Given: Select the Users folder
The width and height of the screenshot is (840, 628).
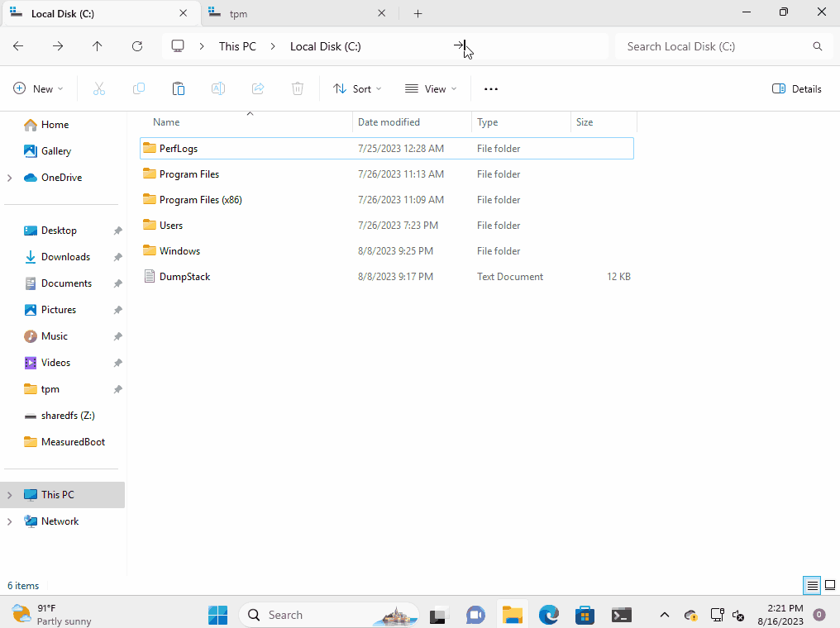Looking at the screenshot, I should coord(387,226).
